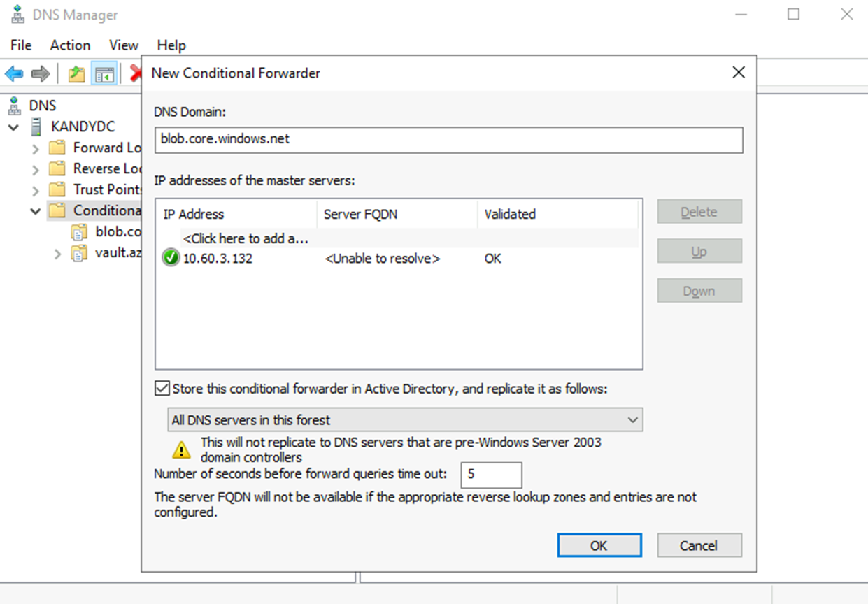This screenshot has height=604, width=868.
Task: Click the Up One Level folder icon
Action: coord(76,73)
